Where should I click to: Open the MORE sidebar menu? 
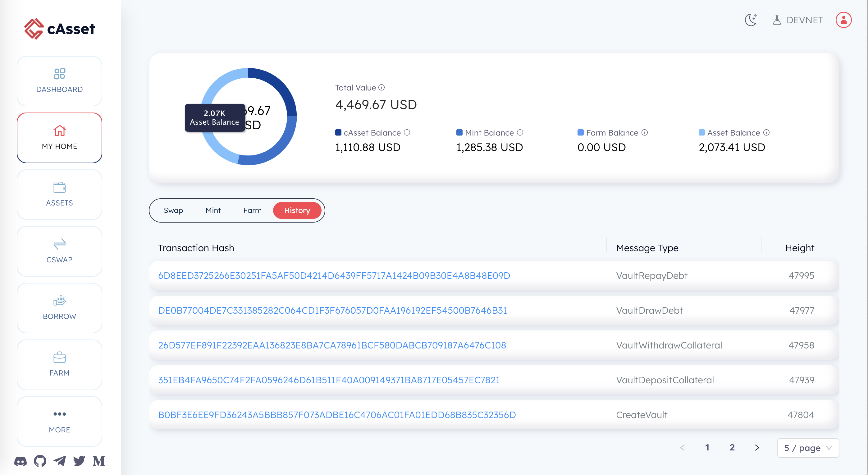coord(60,421)
